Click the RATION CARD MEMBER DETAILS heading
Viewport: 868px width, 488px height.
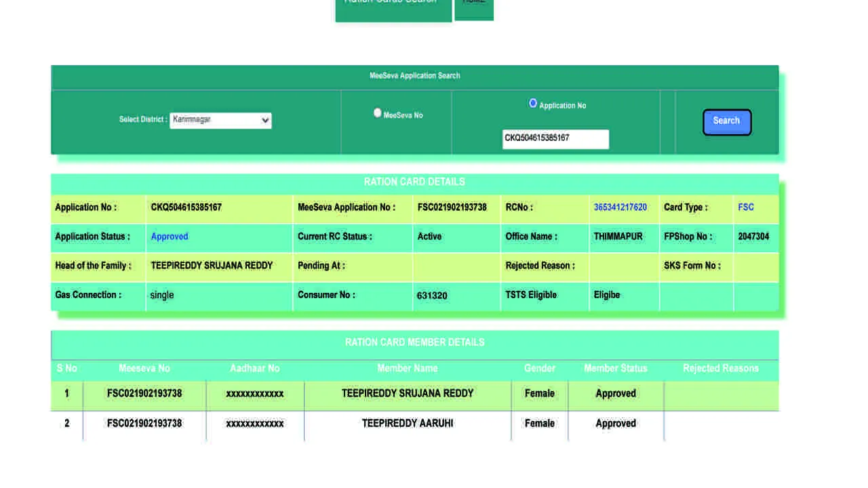tap(415, 343)
